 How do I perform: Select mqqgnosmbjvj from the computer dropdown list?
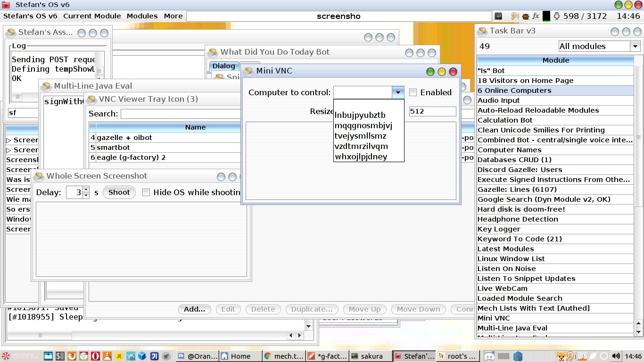363,125
